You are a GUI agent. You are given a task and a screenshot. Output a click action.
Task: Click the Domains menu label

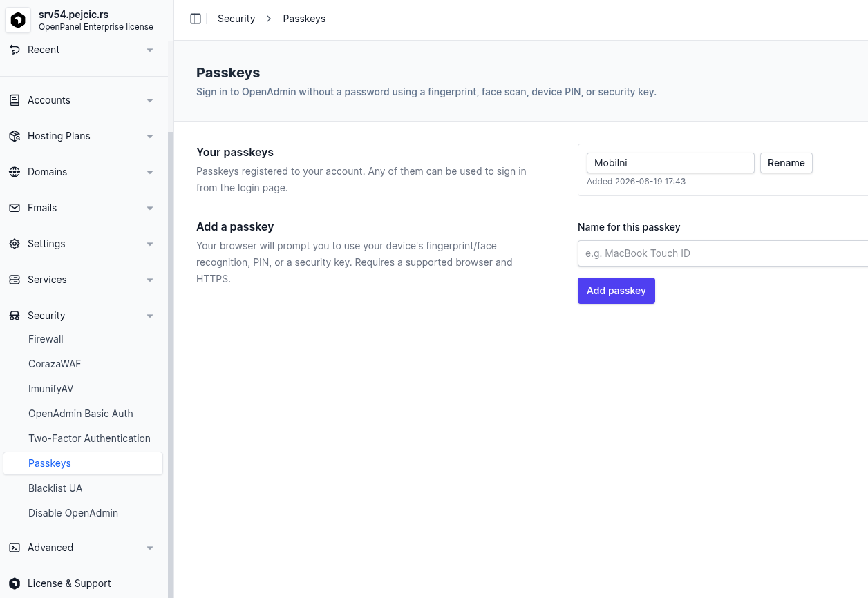[47, 172]
